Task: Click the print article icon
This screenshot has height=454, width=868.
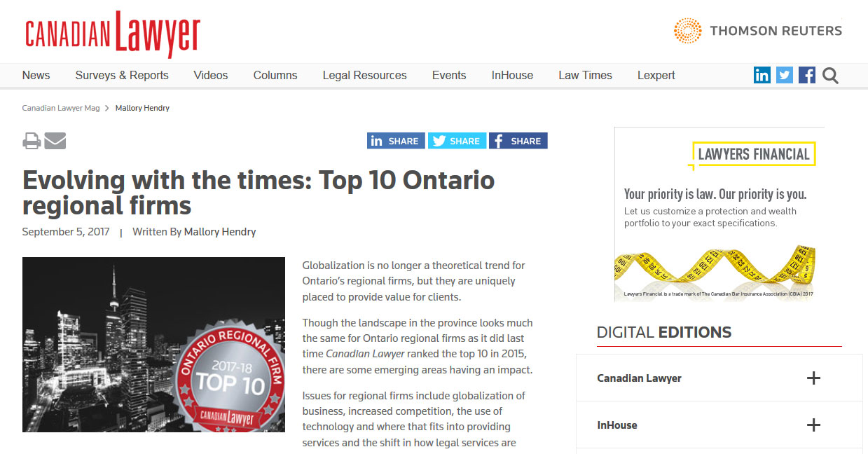Action: pos(32,141)
